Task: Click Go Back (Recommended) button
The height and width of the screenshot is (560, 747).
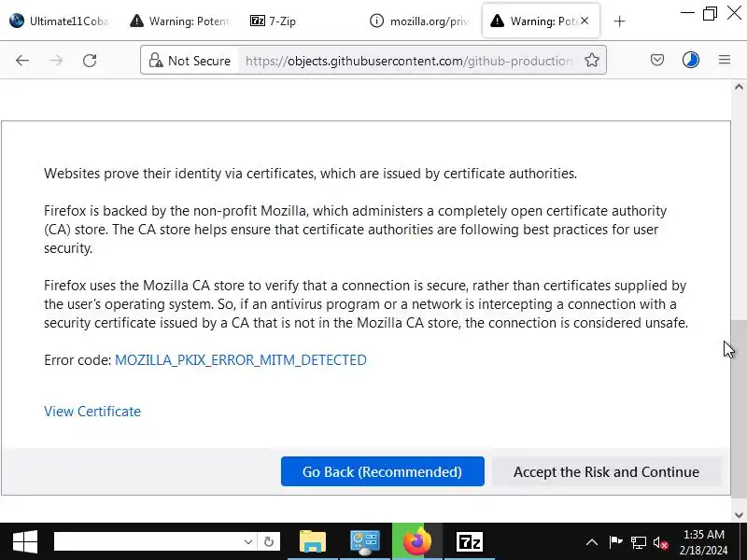Action: click(383, 471)
